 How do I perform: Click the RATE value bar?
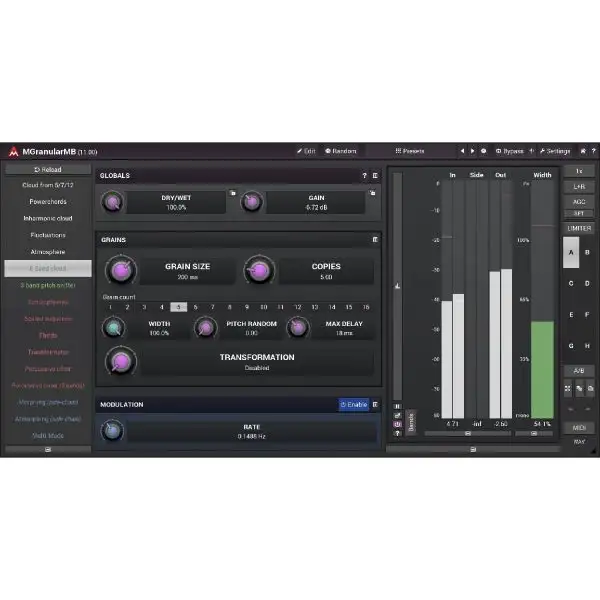pos(251,431)
